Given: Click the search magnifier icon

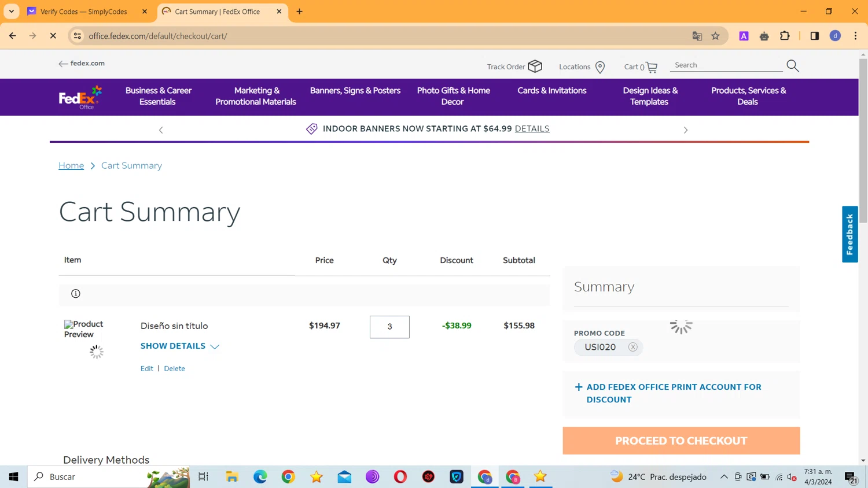Looking at the screenshot, I should point(793,66).
